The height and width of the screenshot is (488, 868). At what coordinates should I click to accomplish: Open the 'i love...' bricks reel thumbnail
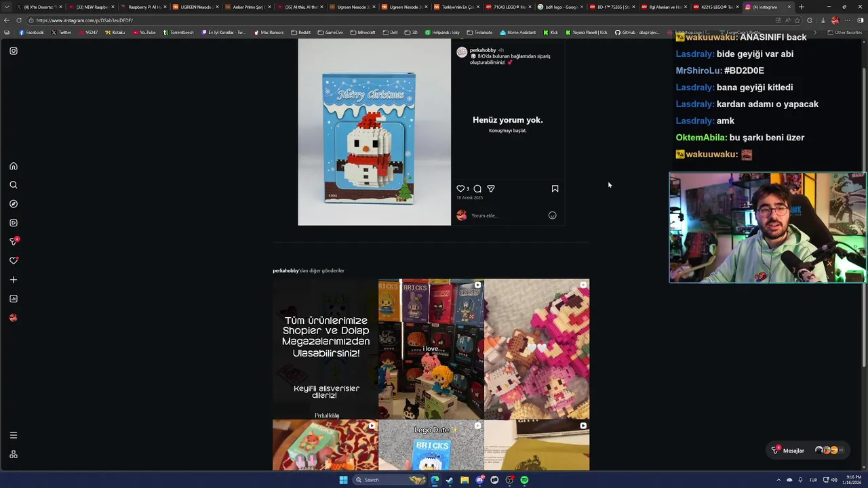click(x=431, y=349)
